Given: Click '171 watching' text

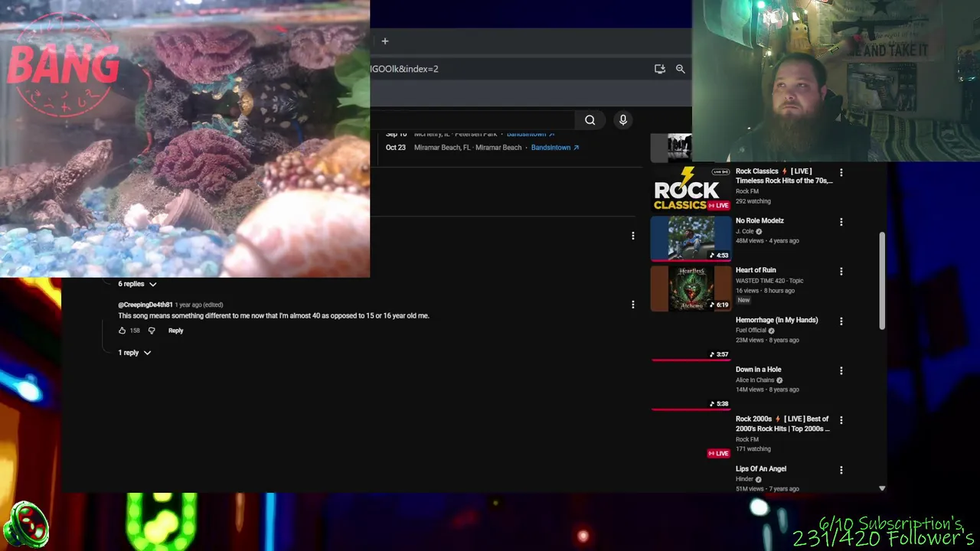Looking at the screenshot, I should 753,449.
